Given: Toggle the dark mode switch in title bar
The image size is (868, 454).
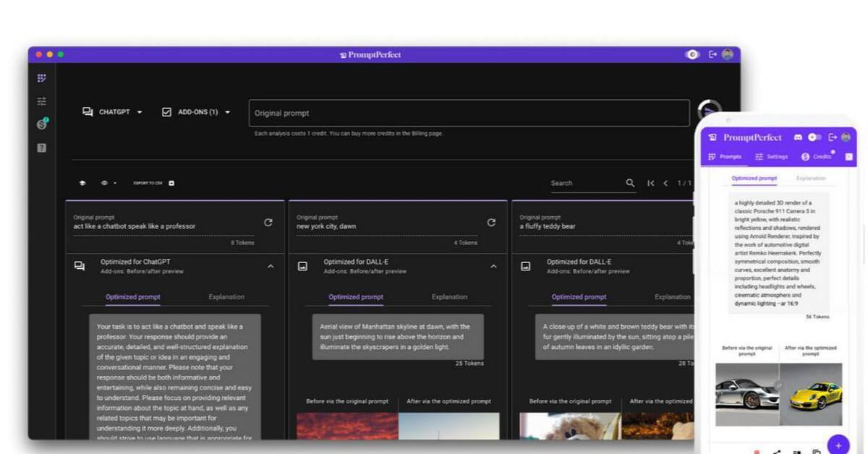Looking at the screenshot, I should pos(692,54).
